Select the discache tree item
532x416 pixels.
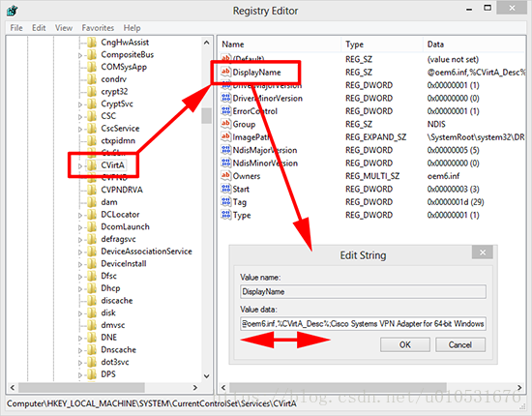(x=117, y=301)
